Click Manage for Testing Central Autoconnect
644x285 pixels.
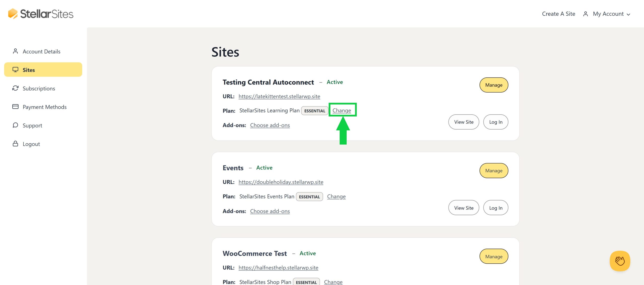(493, 85)
